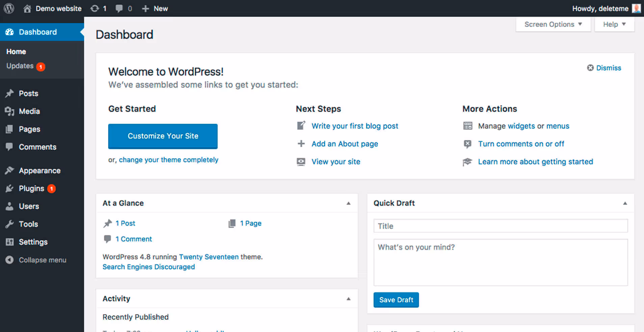Click the widgets link in More Actions
The image size is (644, 332).
pyautogui.click(x=521, y=126)
